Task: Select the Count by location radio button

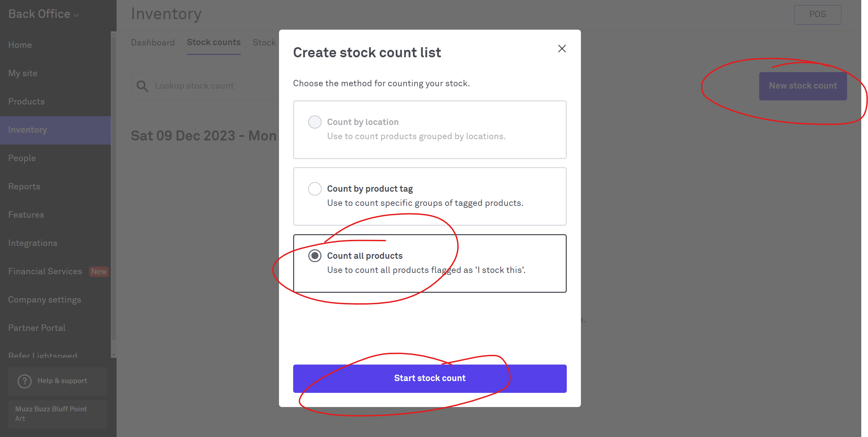Action: 315,122
